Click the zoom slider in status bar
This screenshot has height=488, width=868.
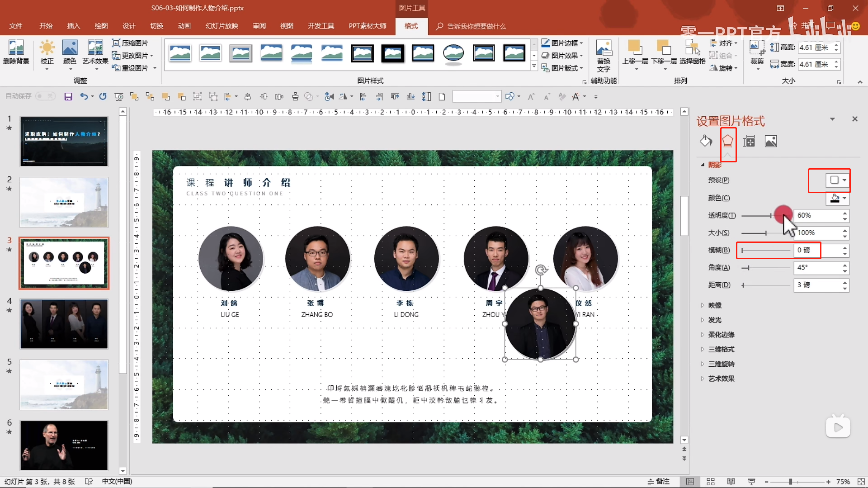(797, 482)
